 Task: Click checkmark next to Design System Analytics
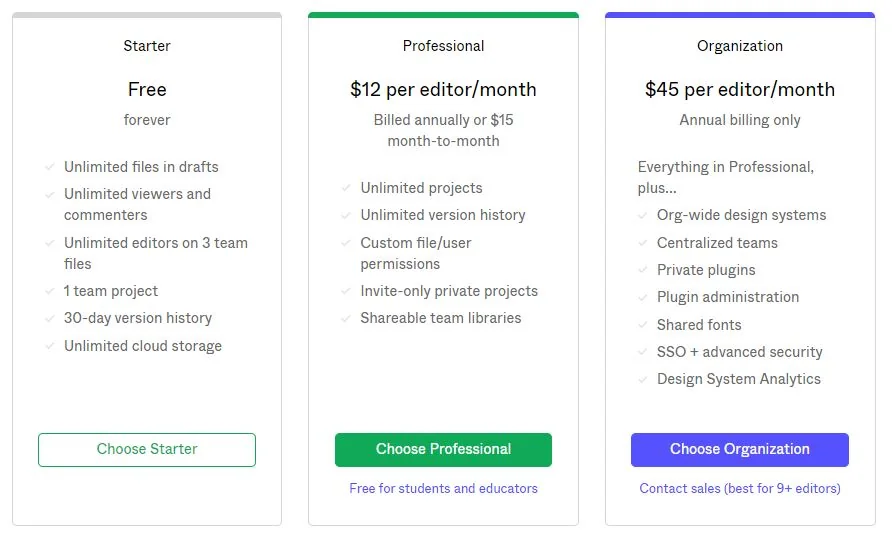[643, 379]
